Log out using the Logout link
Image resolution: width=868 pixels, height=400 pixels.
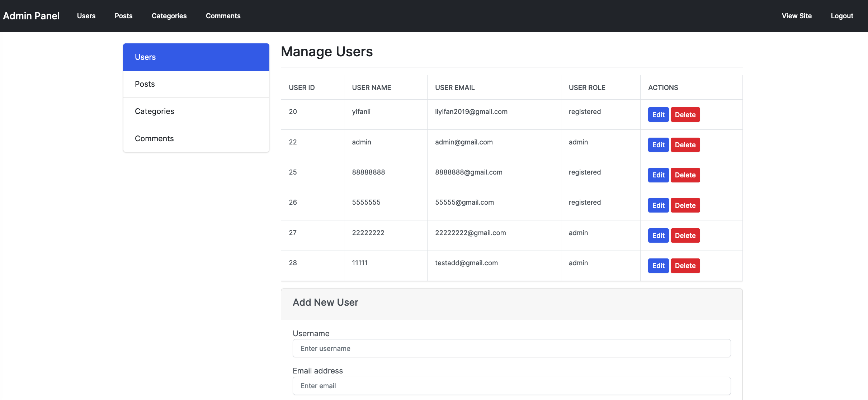click(842, 16)
